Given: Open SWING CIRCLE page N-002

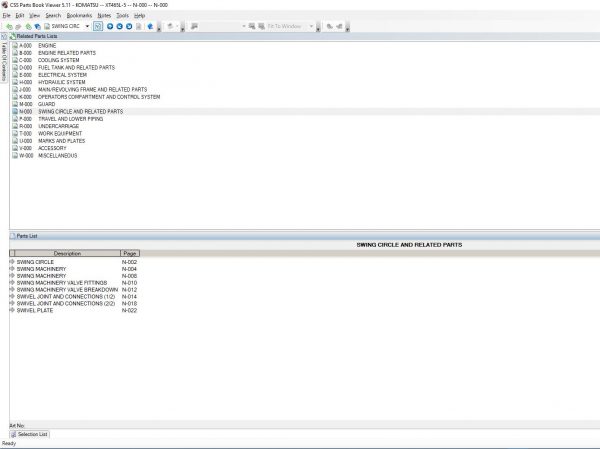Looking at the screenshot, I should point(73,262).
